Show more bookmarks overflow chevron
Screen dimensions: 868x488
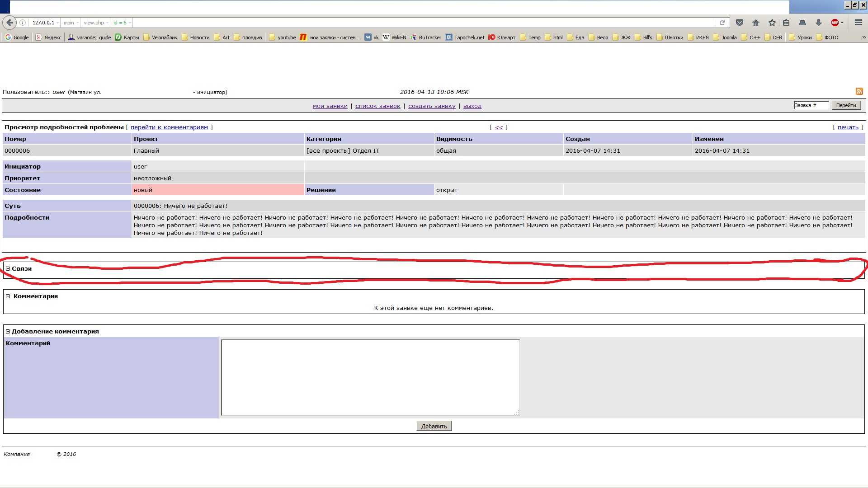click(863, 38)
